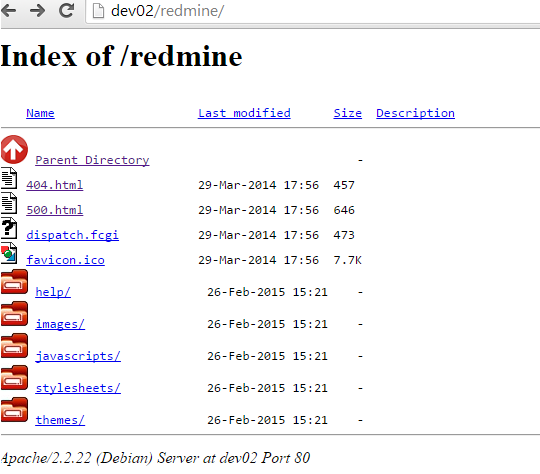
Task: Click the address bar showing dev02/redmine/
Action: [310, 11]
